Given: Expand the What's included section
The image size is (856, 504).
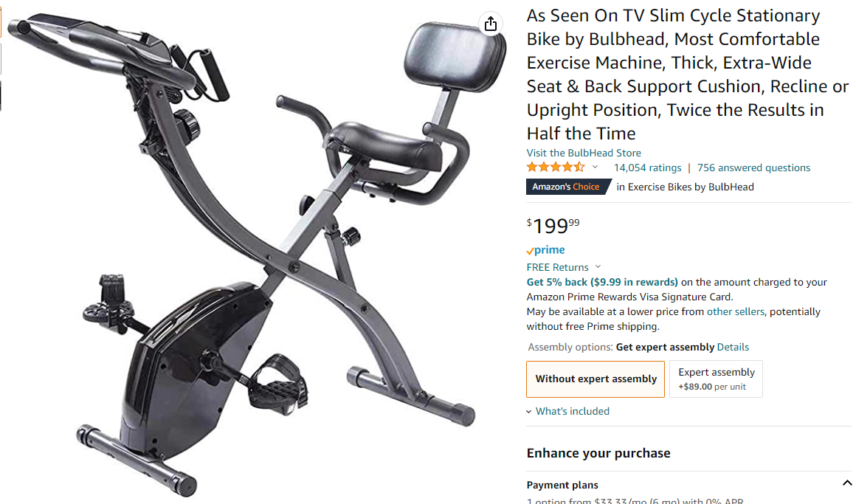Looking at the screenshot, I should (567, 411).
